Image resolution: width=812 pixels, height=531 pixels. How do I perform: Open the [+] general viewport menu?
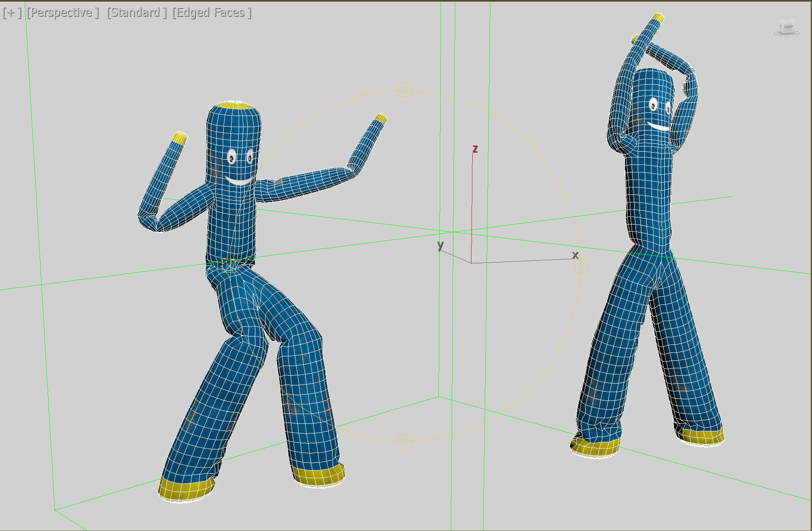[x=11, y=13]
